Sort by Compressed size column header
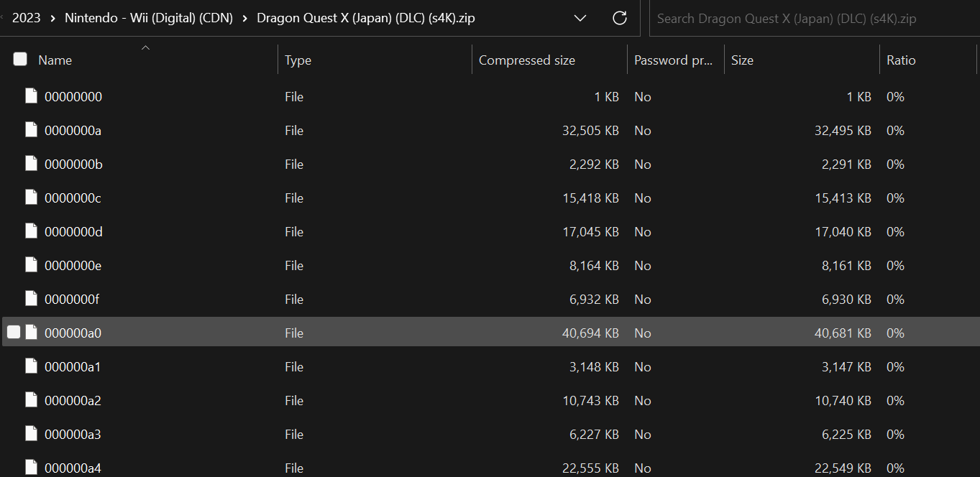 click(527, 60)
